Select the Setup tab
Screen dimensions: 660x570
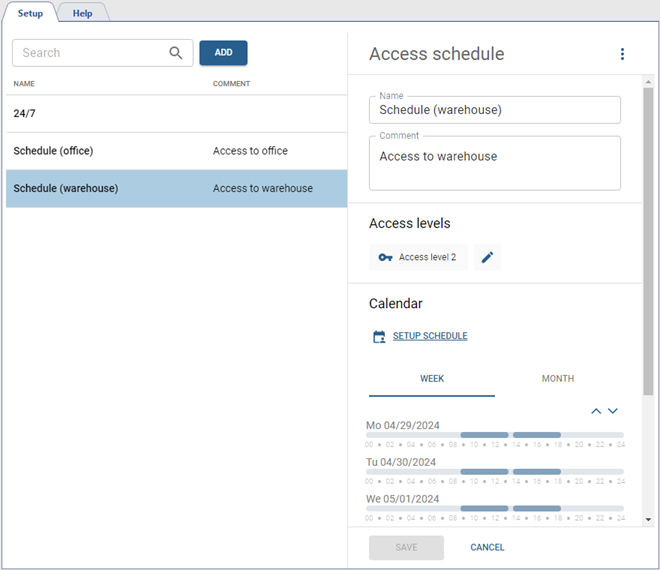click(30, 13)
